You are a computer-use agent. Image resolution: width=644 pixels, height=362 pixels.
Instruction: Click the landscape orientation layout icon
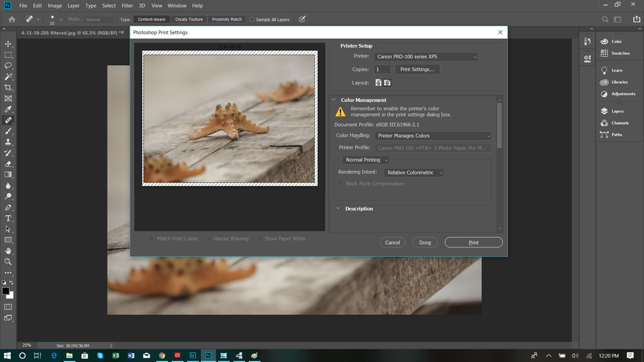coord(387,82)
